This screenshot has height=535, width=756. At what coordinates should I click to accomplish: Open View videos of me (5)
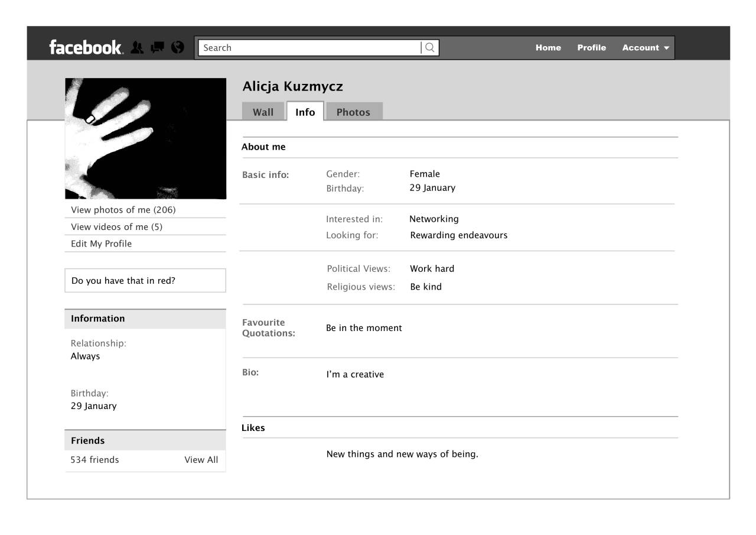(x=116, y=227)
